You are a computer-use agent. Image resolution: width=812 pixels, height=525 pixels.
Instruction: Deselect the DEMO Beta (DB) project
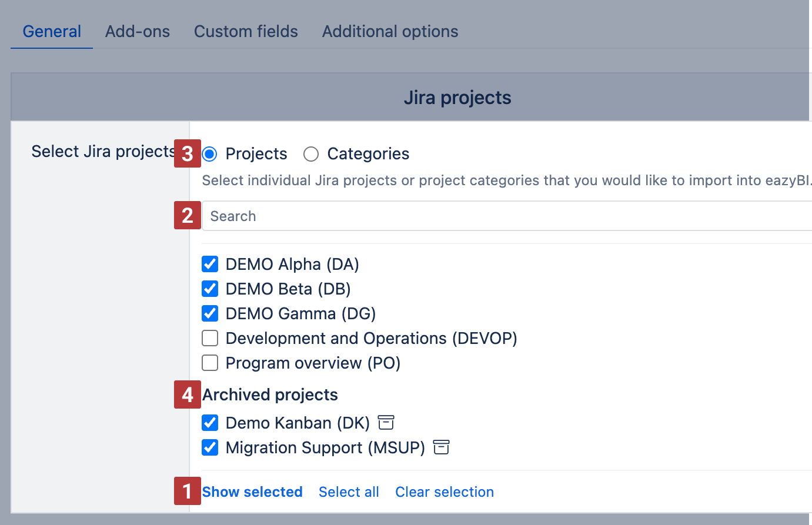click(210, 289)
